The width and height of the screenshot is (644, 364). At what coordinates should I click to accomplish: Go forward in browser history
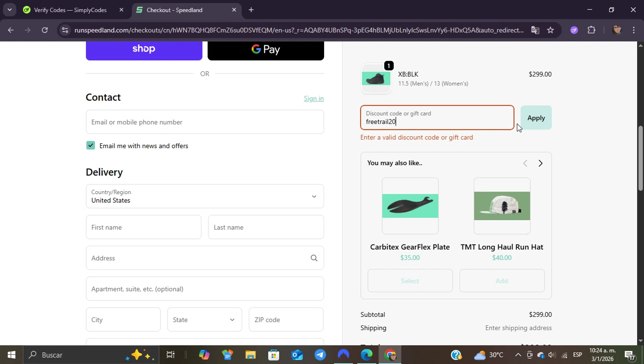27,30
